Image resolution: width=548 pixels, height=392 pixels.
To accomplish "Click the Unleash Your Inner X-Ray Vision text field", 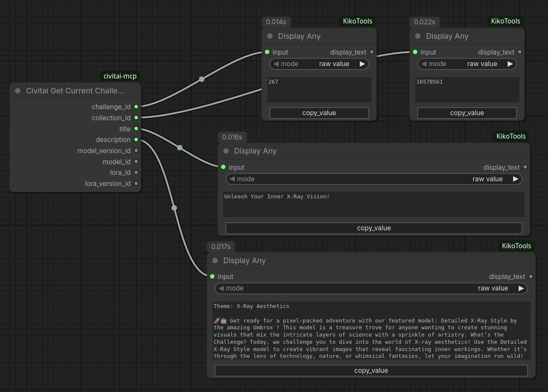I will [x=374, y=204].
